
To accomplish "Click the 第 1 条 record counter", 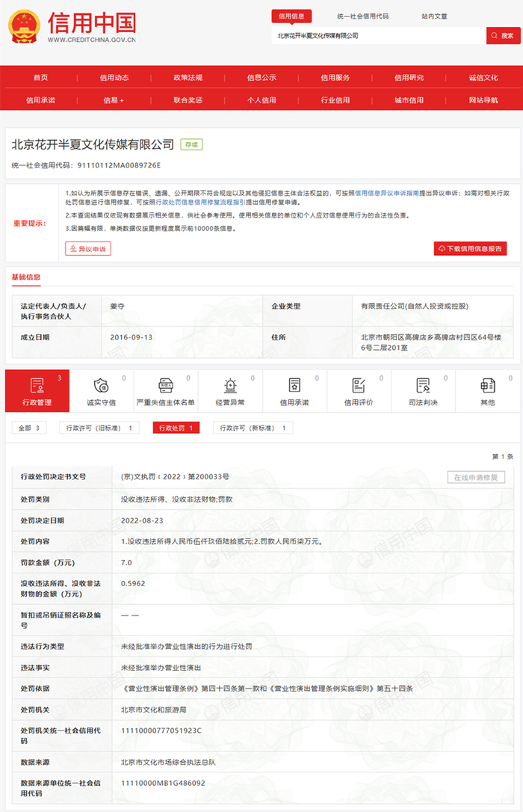I will point(503,456).
